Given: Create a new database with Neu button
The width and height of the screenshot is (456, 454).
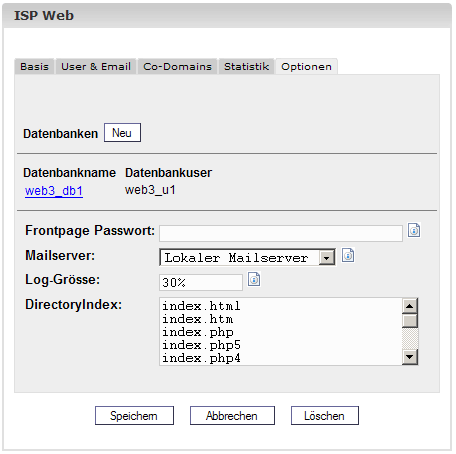Looking at the screenshot, I should tap(122, 133).
